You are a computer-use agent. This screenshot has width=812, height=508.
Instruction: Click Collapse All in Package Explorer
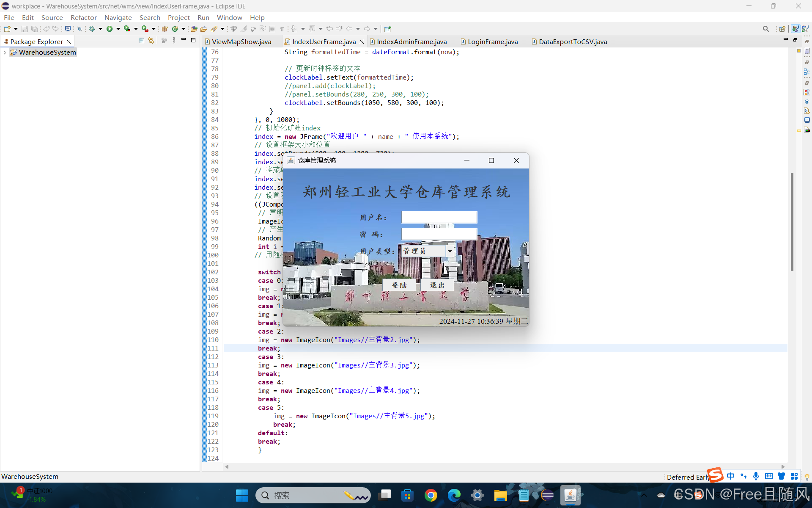(x=141, y=41)
